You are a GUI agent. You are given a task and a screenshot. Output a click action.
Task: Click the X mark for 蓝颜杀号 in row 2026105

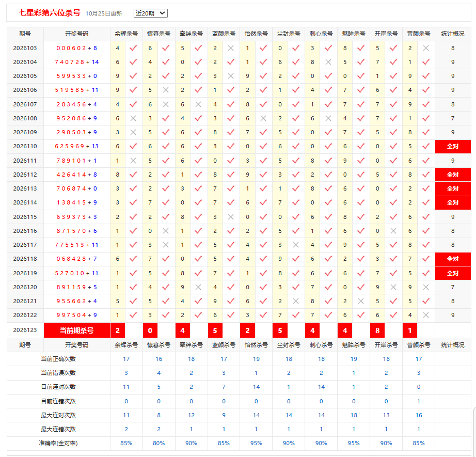pos(231,76)
